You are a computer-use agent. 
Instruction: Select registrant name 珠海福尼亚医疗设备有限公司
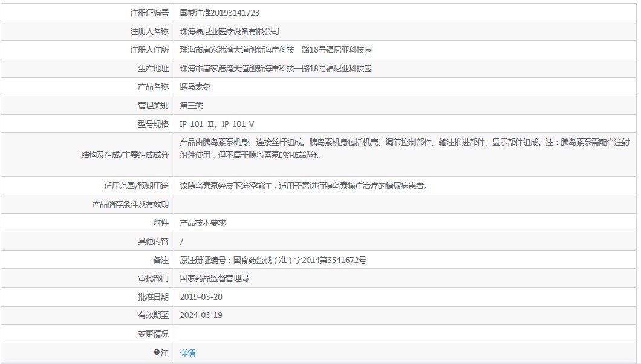pos(230,31)
